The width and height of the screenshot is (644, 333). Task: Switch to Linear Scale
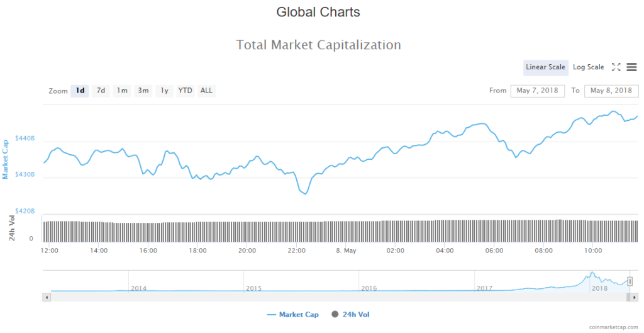pyautogui.click(x=546, y=67)
